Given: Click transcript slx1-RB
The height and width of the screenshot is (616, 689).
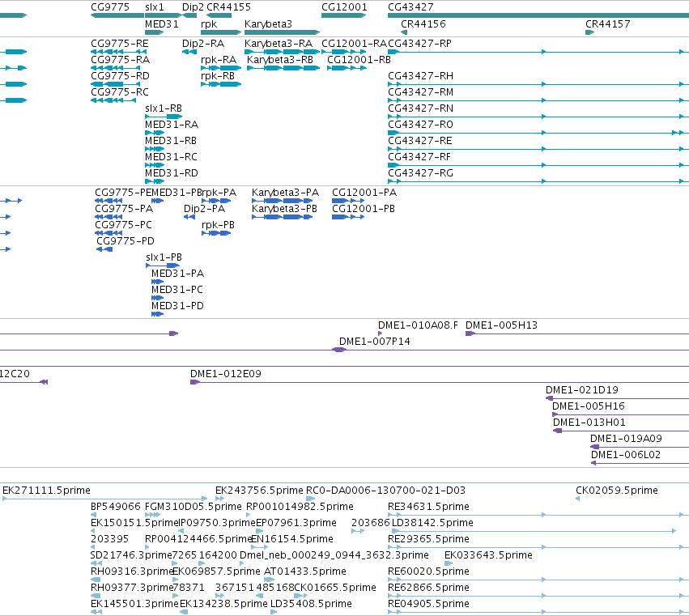Looking at the screenshot, I should [x=164, y=117].
